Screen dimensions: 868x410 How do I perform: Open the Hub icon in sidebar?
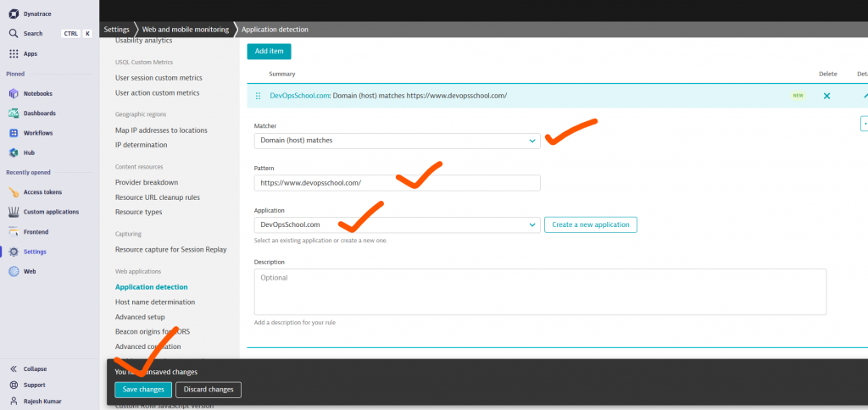point(14,152)
